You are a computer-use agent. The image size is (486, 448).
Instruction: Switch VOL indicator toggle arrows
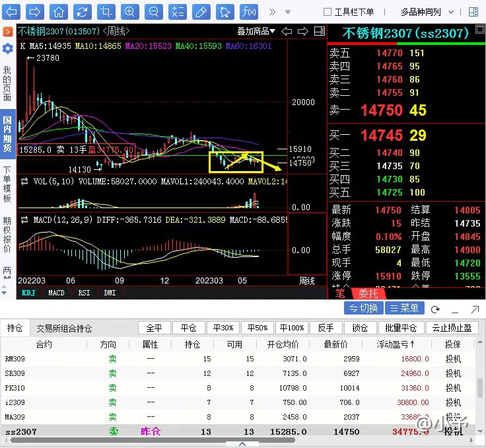click(24, 182)
